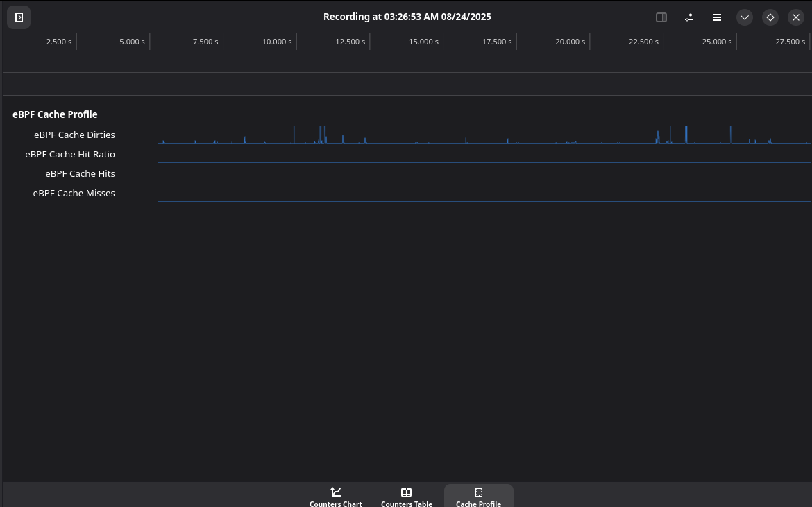Switch to the Counters Table tab
The width and height of the screenshot is (812, 507).
coord(407,496)
